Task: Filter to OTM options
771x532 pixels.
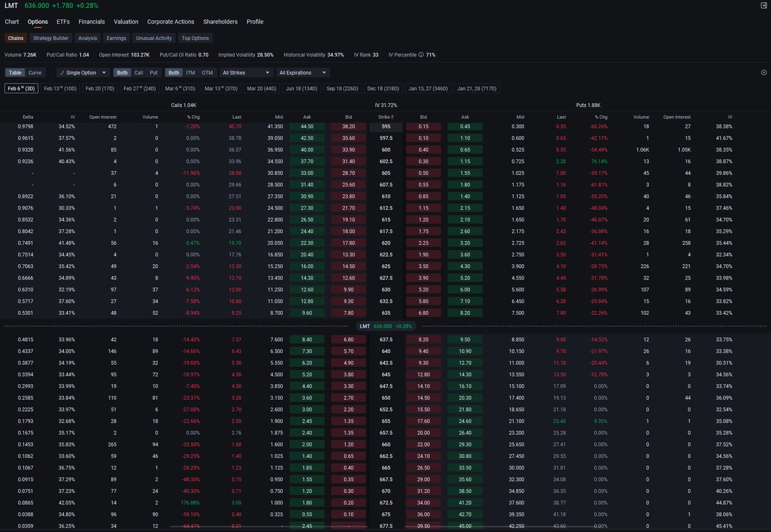Action: tap(207, 73)
